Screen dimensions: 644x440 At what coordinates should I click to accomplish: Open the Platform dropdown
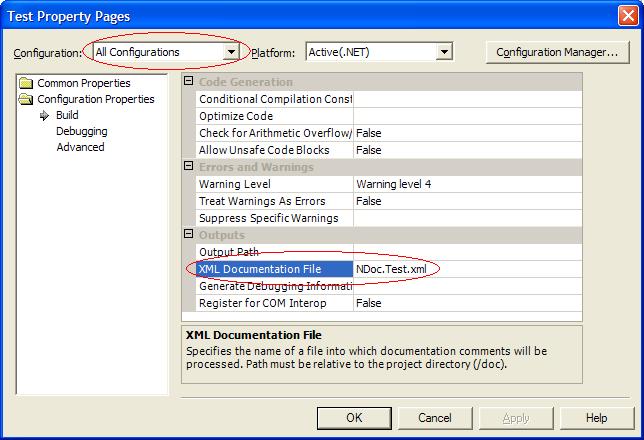coord(444,52)
